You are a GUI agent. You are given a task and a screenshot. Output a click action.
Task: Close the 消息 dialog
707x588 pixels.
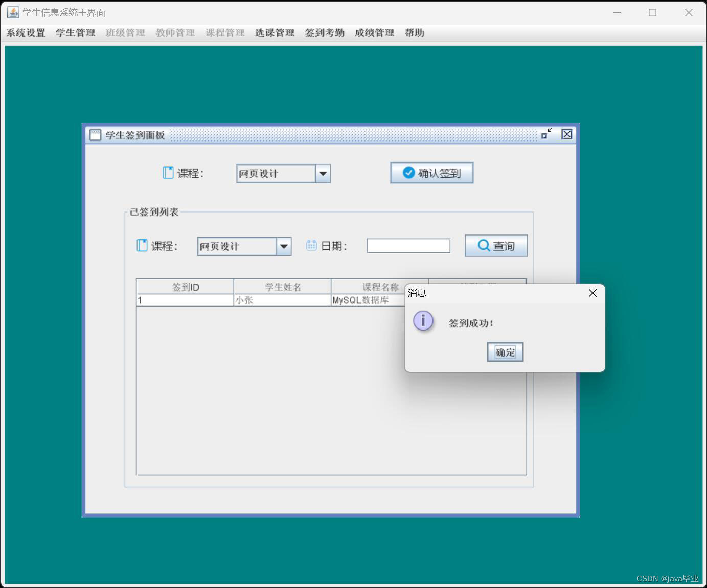tap(592, 293)
